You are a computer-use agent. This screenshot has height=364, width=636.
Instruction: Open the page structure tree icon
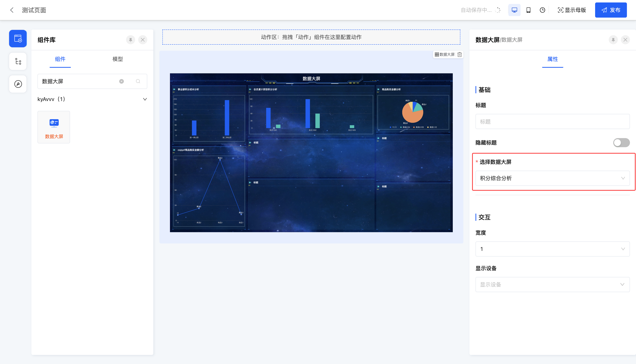coord(18,61)
